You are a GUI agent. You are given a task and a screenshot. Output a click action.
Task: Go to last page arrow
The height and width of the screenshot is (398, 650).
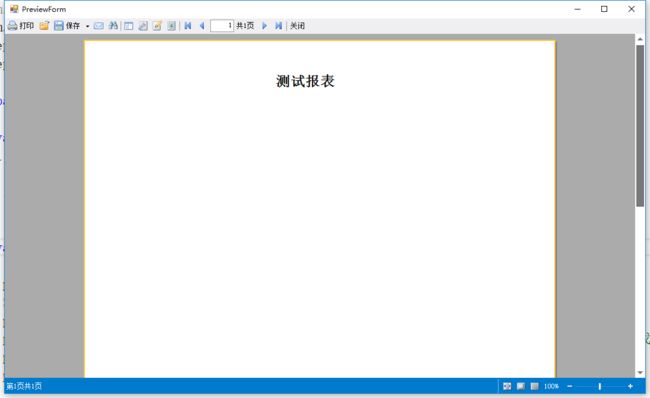point(279,26)
